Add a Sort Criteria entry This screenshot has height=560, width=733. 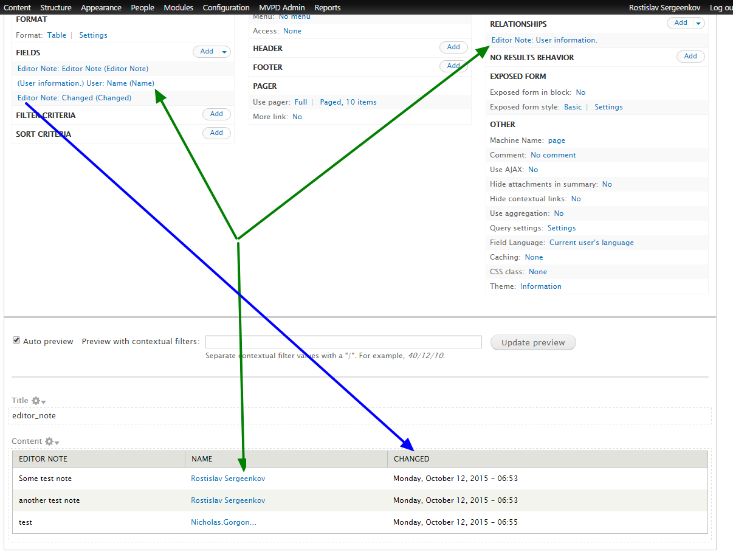pos(216,133)
